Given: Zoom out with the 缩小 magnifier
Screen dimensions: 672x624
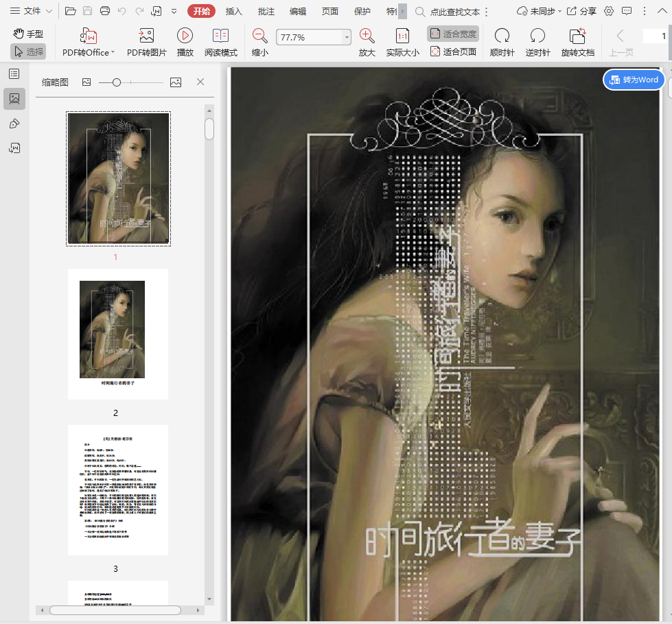Looking at the screenshot, I should pos(260,36).
